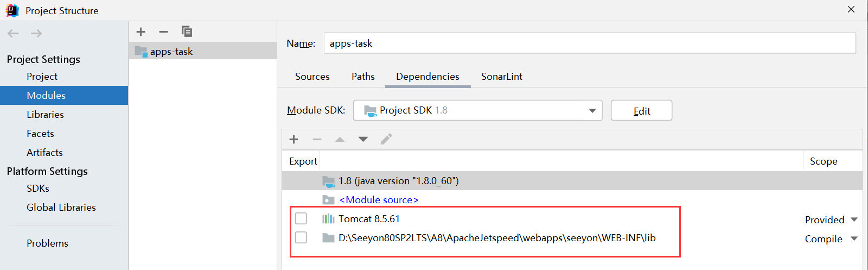Screen dimensions: 868x270
Task: Switch to the Sources tab
Action: point(312,77)
